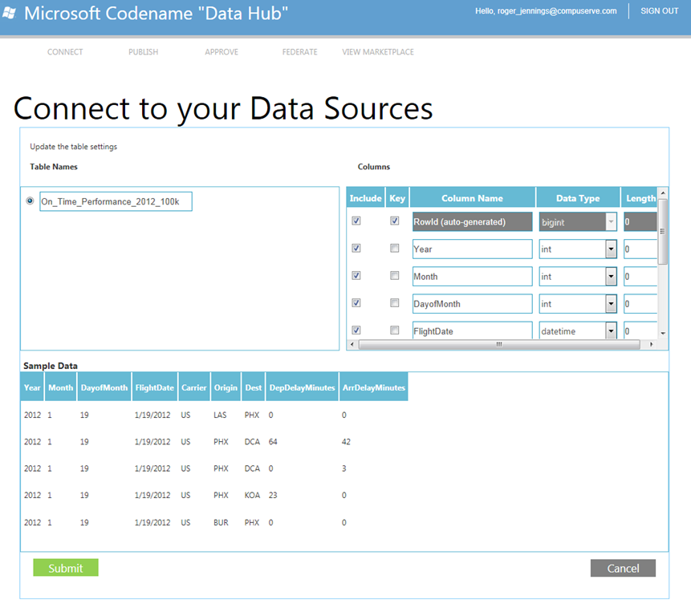The width and height of the screenshot is (691, 616).
Task: Click the columns panel scroll down arrow
Action: point(663,334)
